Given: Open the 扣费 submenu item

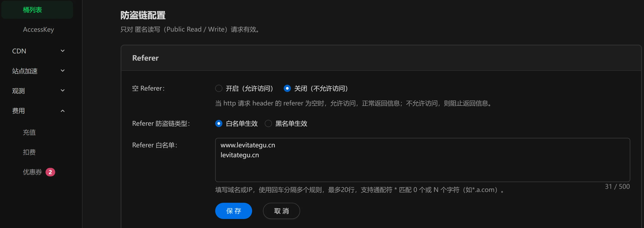Looking at the screenshot, I should [29, 152].
